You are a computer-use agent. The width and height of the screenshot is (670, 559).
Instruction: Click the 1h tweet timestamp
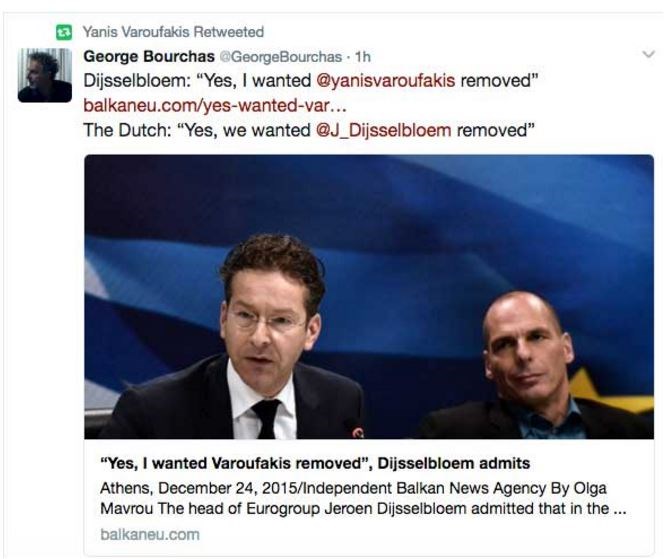point(363,57)
